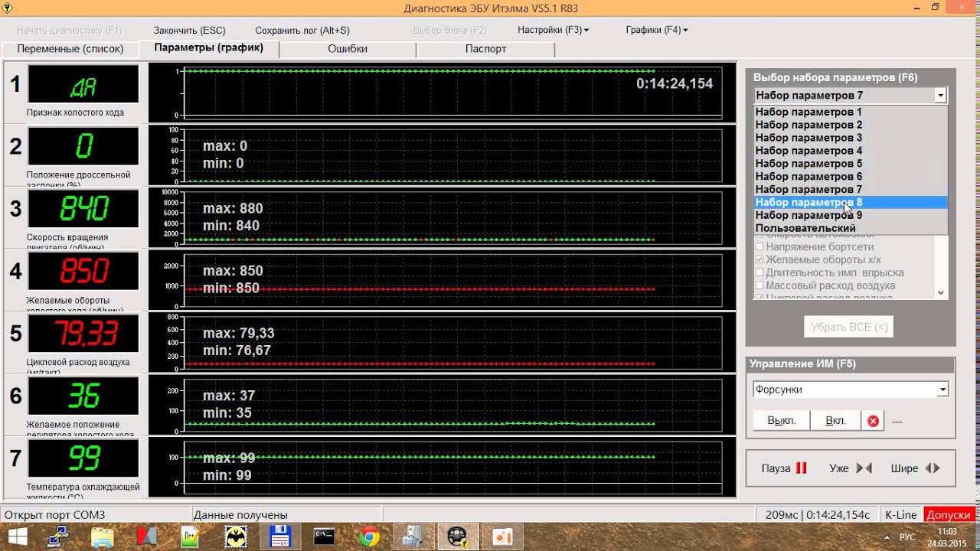The width and height of the screenshot is (980, 551).
Task: Collapse the Набор параметров 7 combo box
Action: (940, 96)
